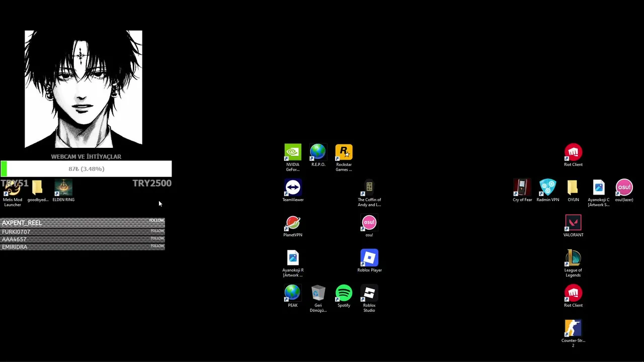Select the Roblox Studio shortcut
644x362 pixels.
[369, 293]
